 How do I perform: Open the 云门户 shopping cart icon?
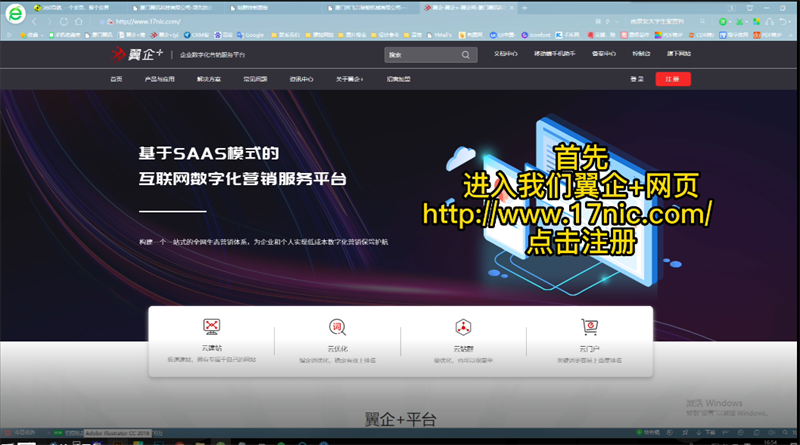(x=589, y=327)
